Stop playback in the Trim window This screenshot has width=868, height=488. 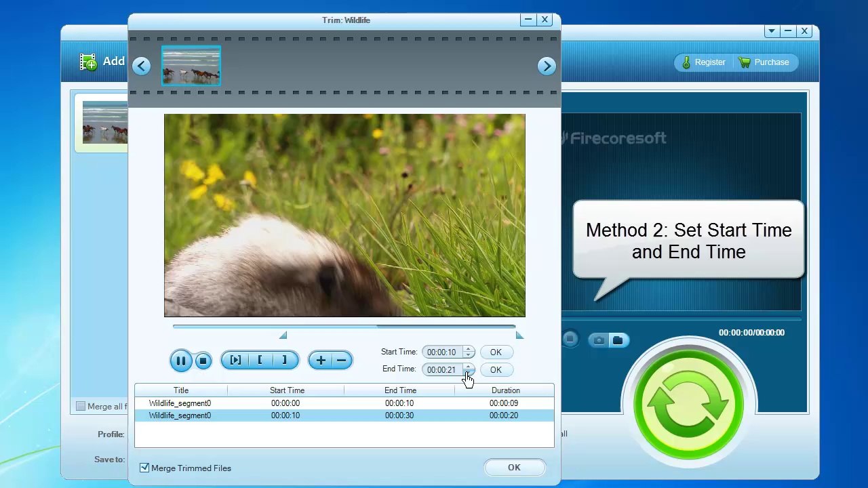click(203, 361)
